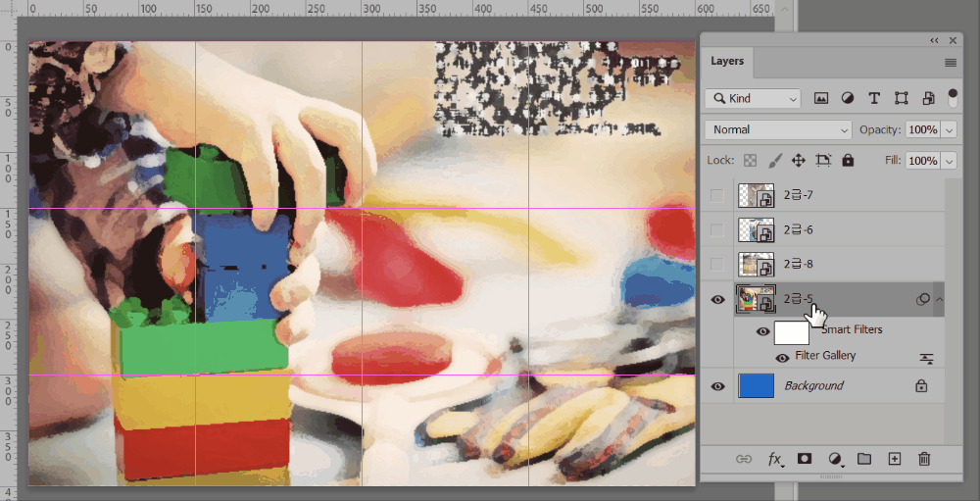Open Opacity slider dropdown arrow
The width and height of the screenshot is (980, 501).
(950, 130)
